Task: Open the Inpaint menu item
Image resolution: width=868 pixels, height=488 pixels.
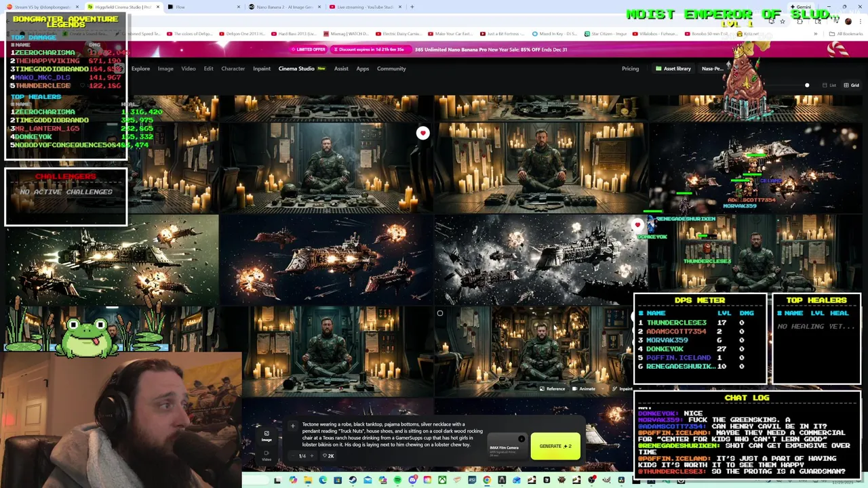Action: tap(262, 68)
